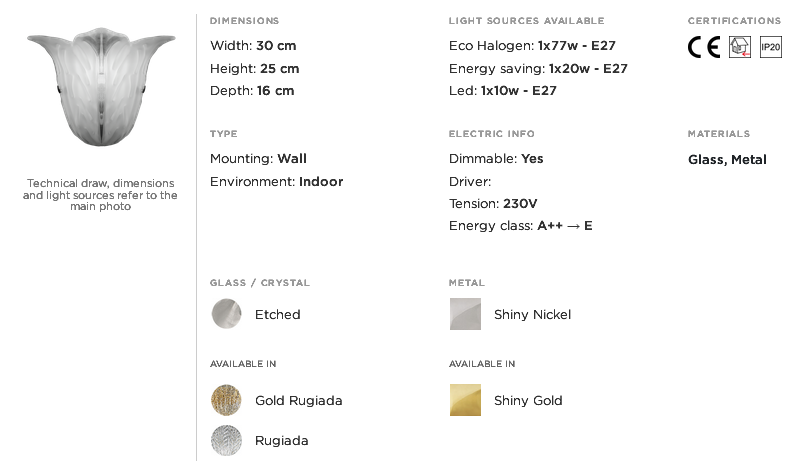The width and height of the screenshot is (789, 461).
Task: Click the Light Sources Available heading
Action: [x=526, y=21]
